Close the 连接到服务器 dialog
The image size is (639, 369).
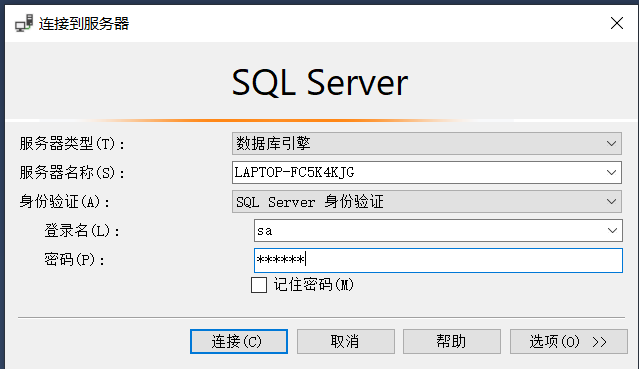point(617,23)
